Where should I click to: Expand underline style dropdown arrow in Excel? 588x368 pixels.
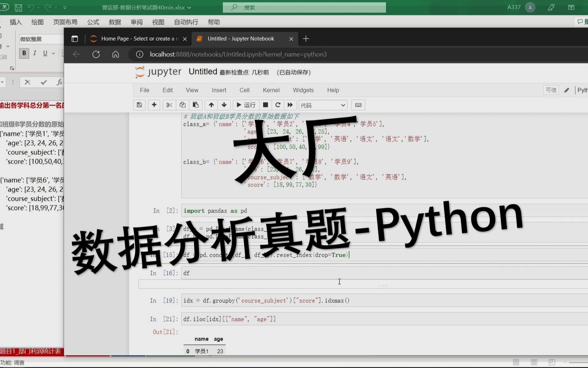pyautogui.click(x=53, y=53)
